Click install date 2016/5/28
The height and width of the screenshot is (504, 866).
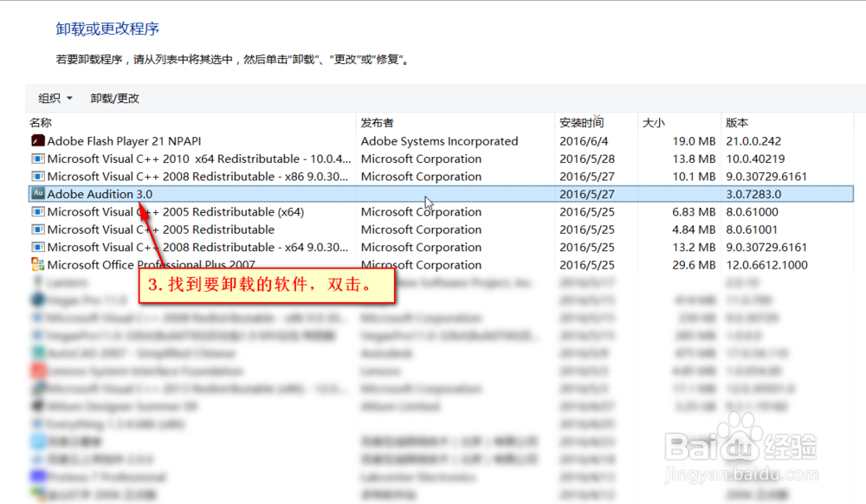point(587,158)
